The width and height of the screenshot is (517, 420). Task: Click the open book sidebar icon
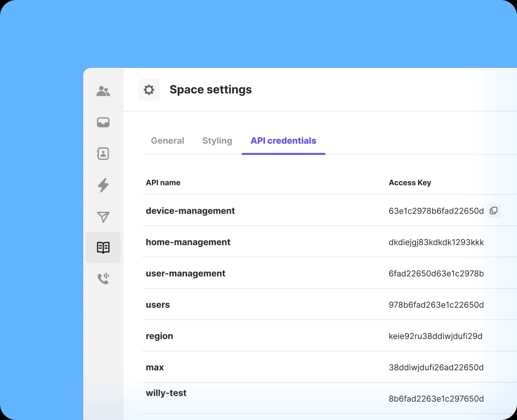click(103, 248)
